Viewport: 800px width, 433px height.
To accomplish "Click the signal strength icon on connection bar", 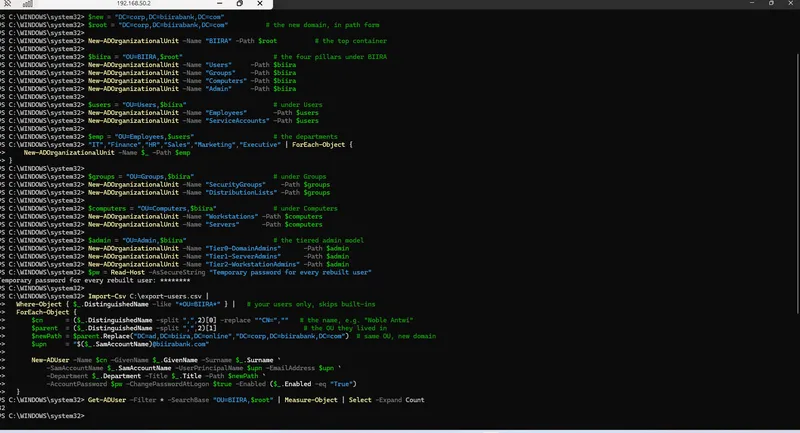I will [x=28, y=4].
